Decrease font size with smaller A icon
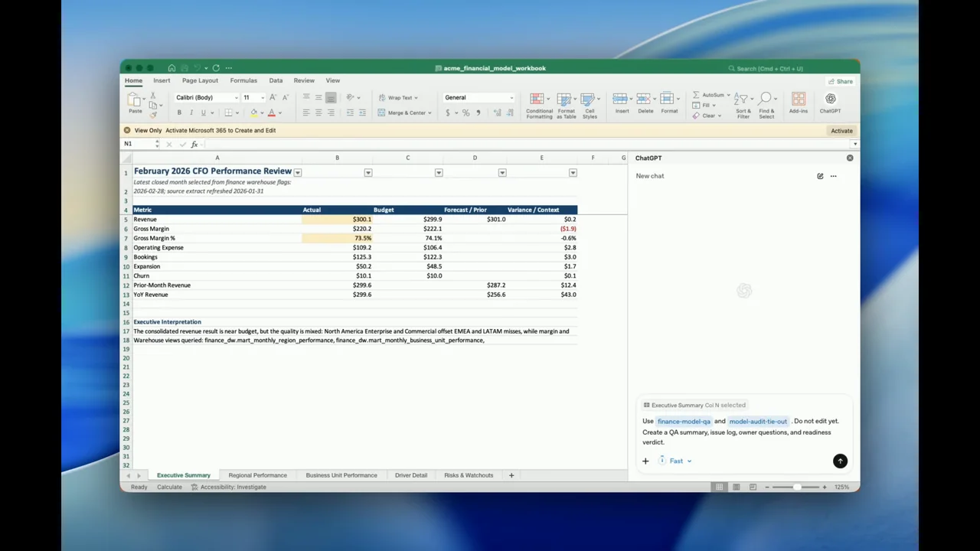This screenshot has width=980, height=551. tap(285, 97)
